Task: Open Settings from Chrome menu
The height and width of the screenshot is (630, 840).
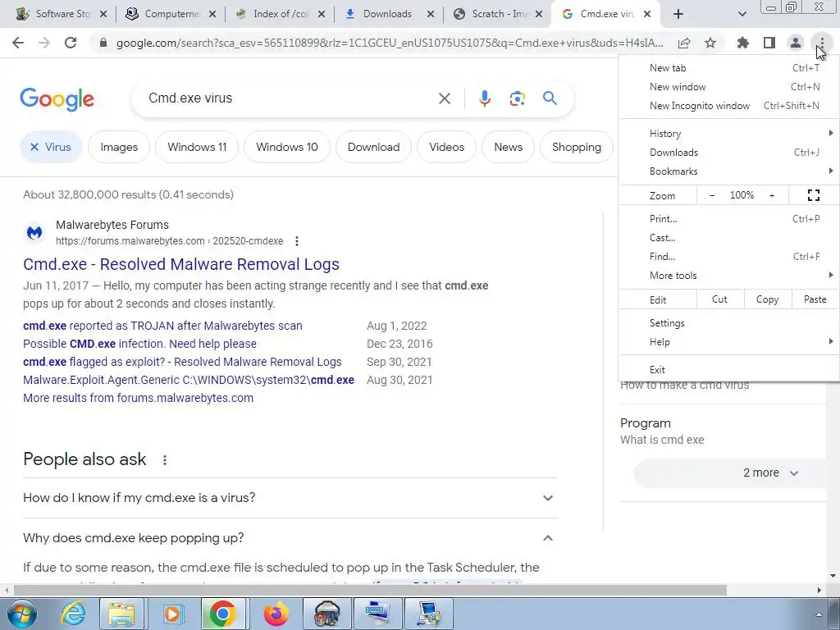Action: (x=729, y=323)
